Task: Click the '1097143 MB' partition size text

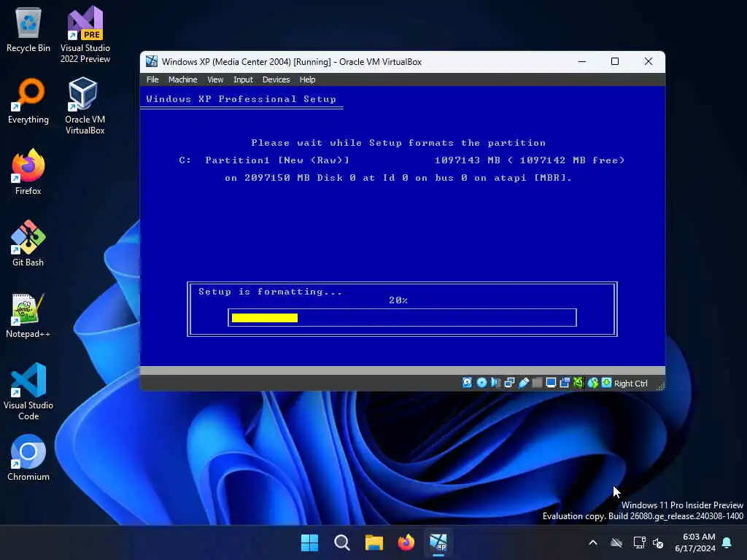Action: coord(468,160)
